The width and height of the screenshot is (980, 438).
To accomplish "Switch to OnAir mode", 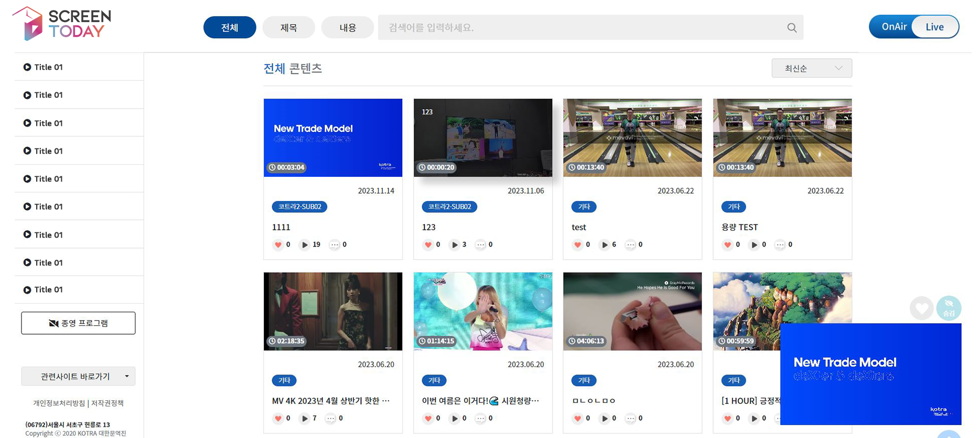I will [x=894, y=27].
